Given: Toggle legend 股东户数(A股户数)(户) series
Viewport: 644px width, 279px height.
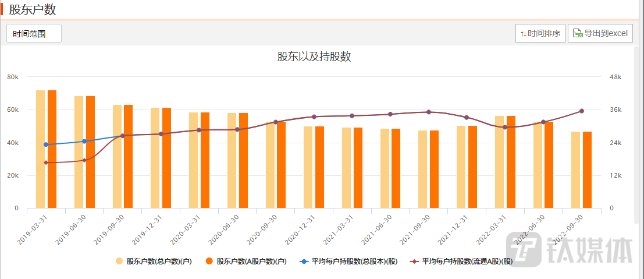Looking at the screenshot, I should click(x=245, y=261).
